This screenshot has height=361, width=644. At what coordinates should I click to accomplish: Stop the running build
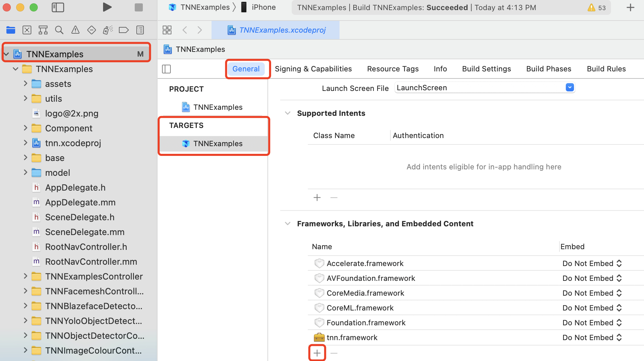(139, 7)
